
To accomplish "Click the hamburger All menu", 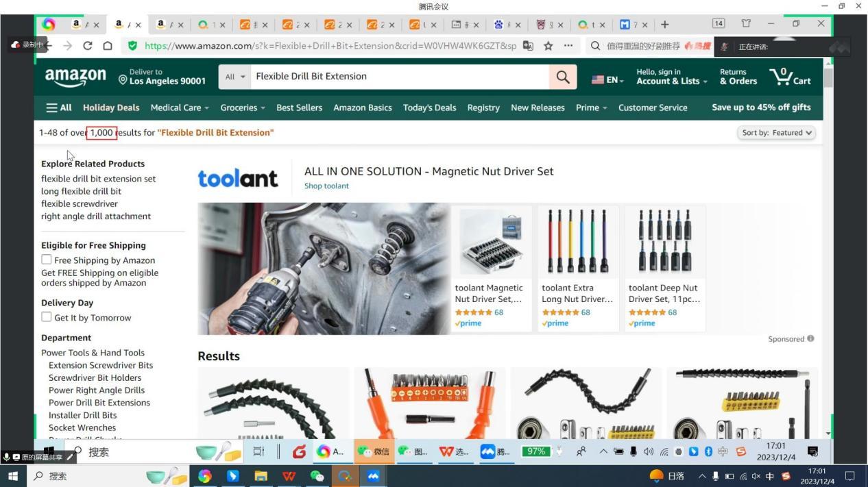I will point(58,108).
